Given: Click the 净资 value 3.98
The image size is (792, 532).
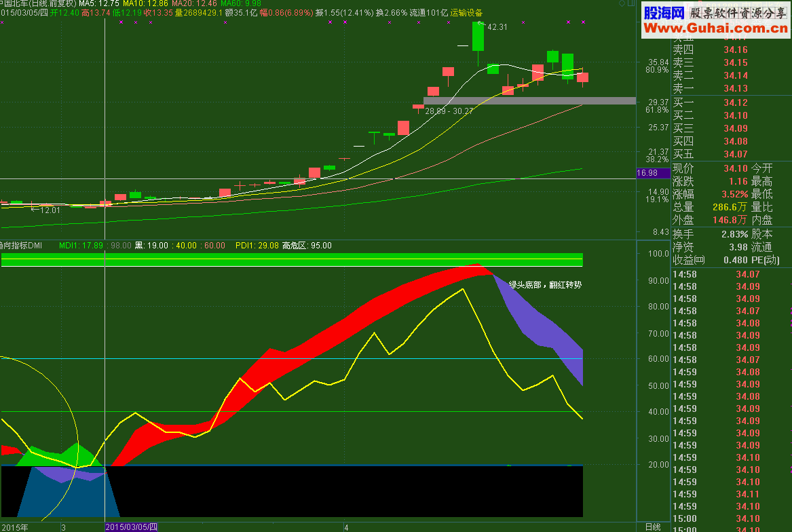Looking at the screenshot, I should [738, 247].
